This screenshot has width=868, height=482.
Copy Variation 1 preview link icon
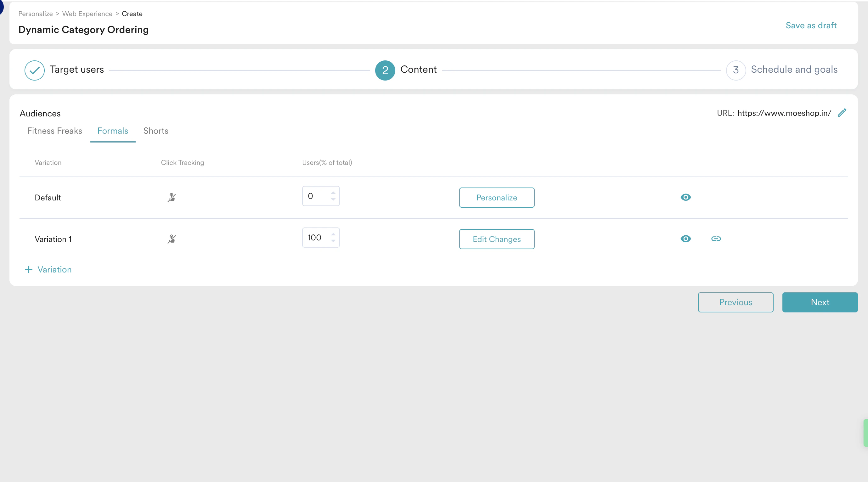click(x=716, y=239)
